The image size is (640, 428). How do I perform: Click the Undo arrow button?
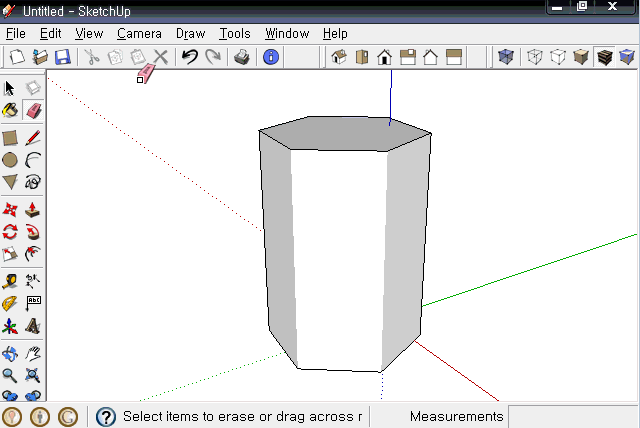click(x=189, y=57)
